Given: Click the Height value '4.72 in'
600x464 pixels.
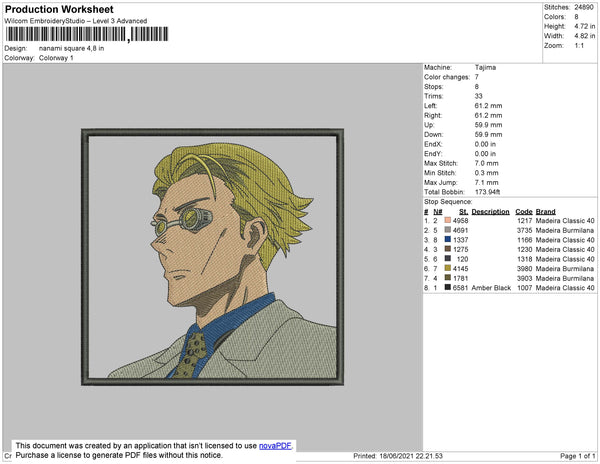Looking at the screenshot, I should pos(585,26).
